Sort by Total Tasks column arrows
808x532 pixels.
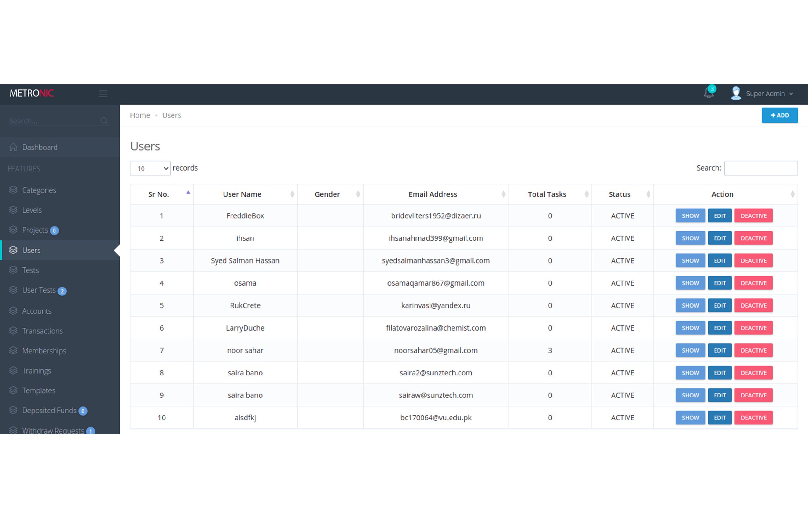pos(587,194)
